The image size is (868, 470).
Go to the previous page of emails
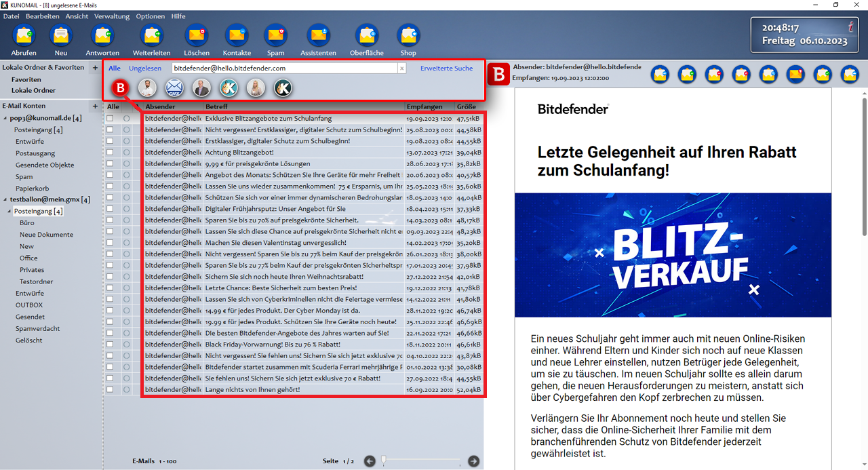(370, 461)
